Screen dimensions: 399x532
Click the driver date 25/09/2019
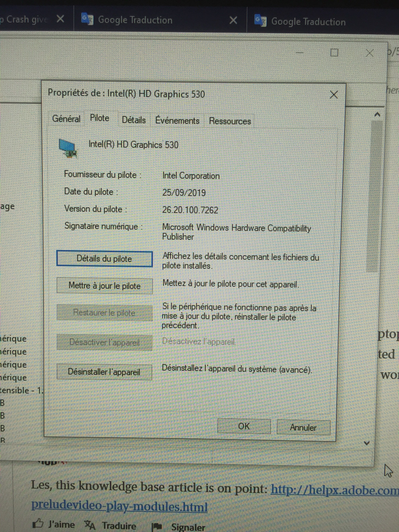pyautogui.click(x=184, y=193)
